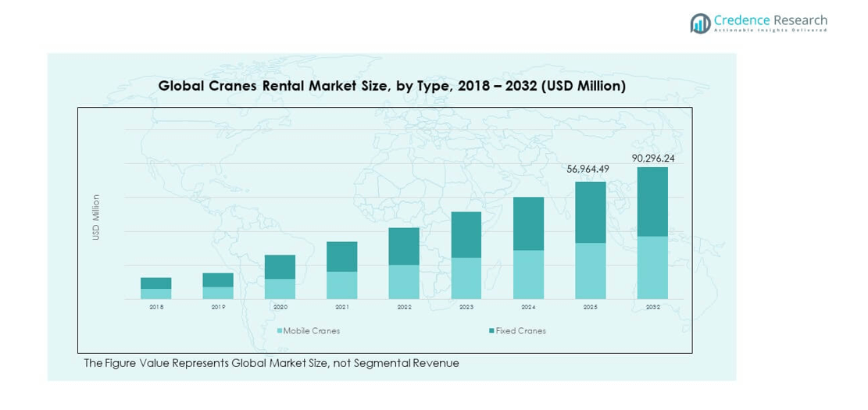The width and height of the screenshot is (868, 410).
Task: Click the Fixed Cranes segment of the 2032 bar
Action: pyautogui.click(x=652, y=201)
